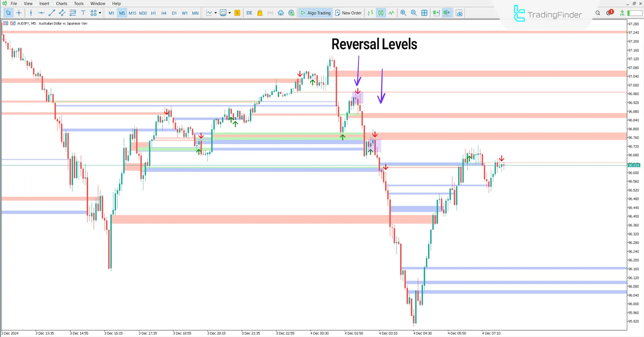The height and width of the screenshot is (337, 644).
Task: Switch to the H1 timeframe
Action: click(x=153, y=13)
